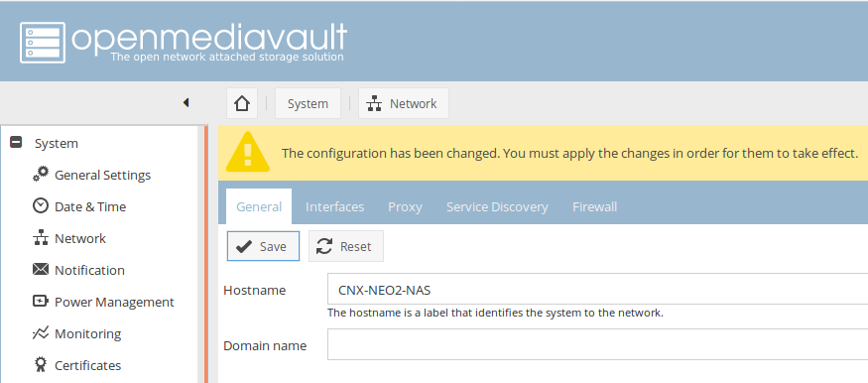Click the home icon in breadcrumb
This screenshot has height=383, width=868.
click(x=242, y=103)
